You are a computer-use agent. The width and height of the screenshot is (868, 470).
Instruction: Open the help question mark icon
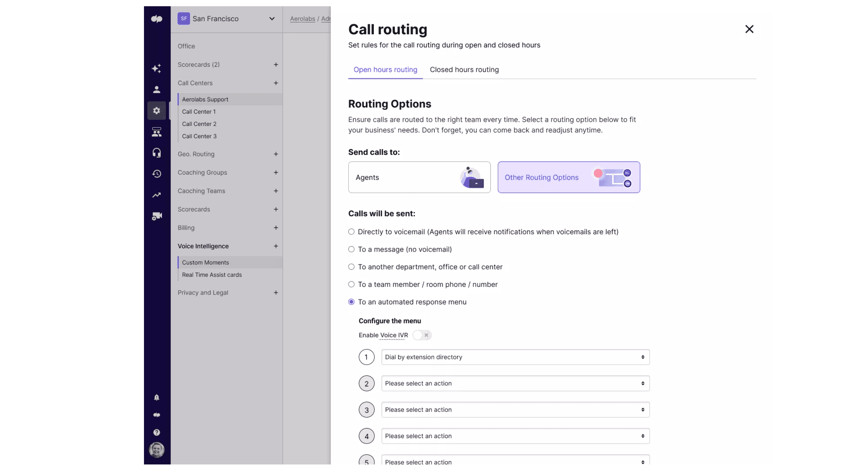[156, 432]
